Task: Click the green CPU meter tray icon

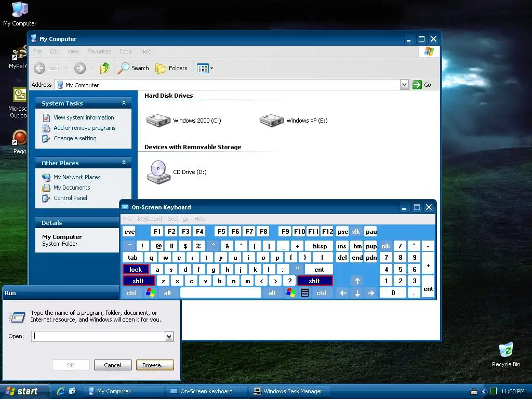Action: tap(494, 391)
